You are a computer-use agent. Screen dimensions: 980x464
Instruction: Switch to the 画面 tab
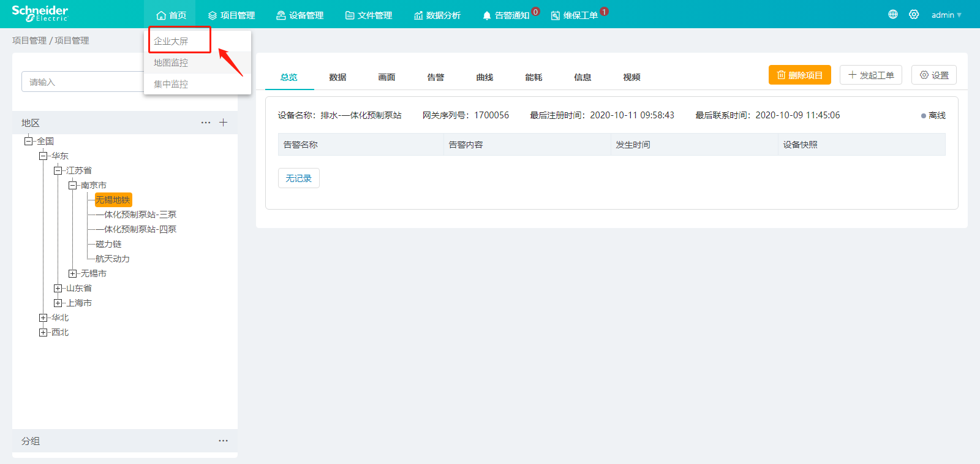click(x=387, y=77)
